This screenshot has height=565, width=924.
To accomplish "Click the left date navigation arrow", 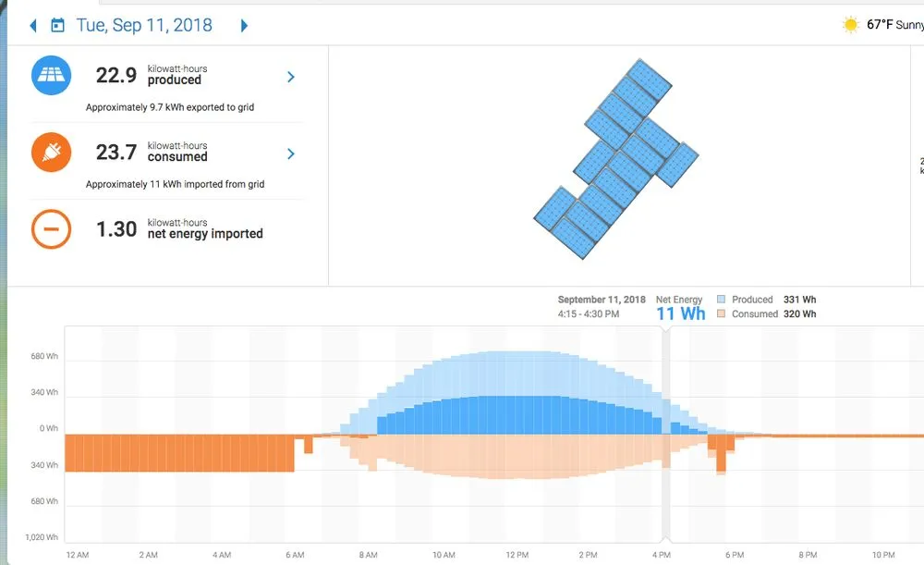I will (33, 26).
